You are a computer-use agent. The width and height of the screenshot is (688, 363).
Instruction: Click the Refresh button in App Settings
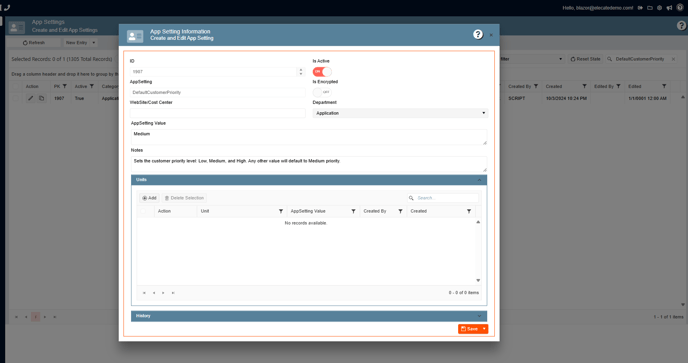[34, 43]
